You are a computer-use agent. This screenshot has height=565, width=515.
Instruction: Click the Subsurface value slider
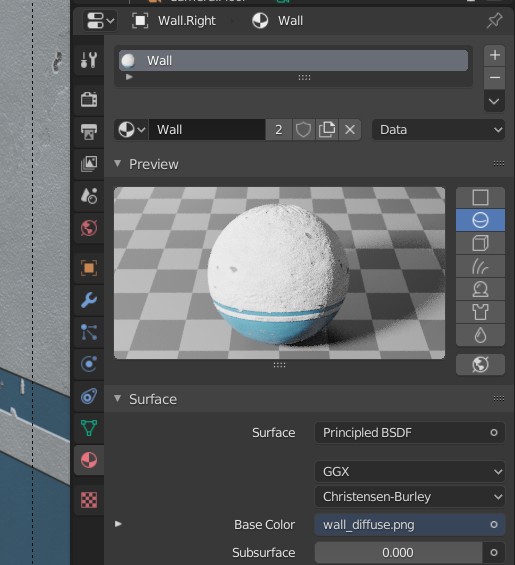click(x=398, y=552)
